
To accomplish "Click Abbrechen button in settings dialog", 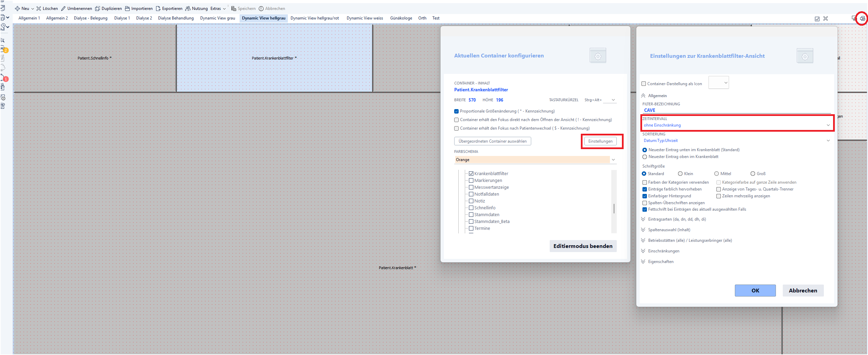I will pyautogui.click(x=803, y=291).
